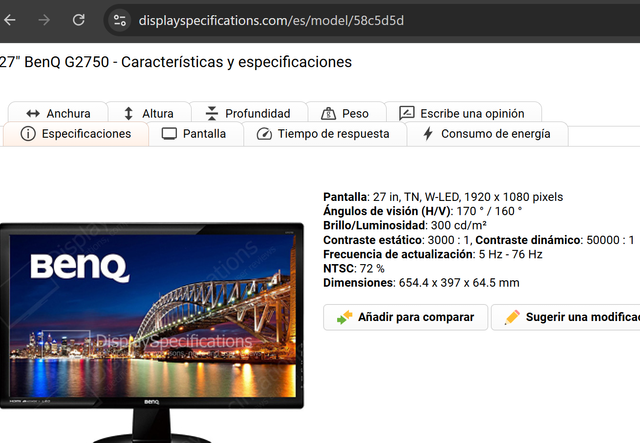Click the page heading 27" BenQ G2750
Image resolution: width=640 pixels, height=443 pixels.
click(176, 62)
